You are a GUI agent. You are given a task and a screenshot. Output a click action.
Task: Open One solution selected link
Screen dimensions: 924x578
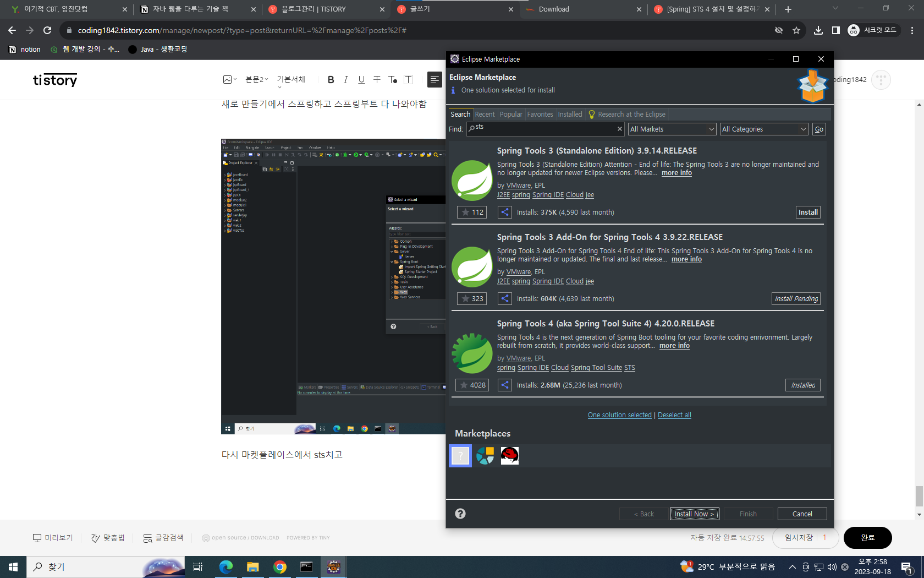tap(619, 415)
